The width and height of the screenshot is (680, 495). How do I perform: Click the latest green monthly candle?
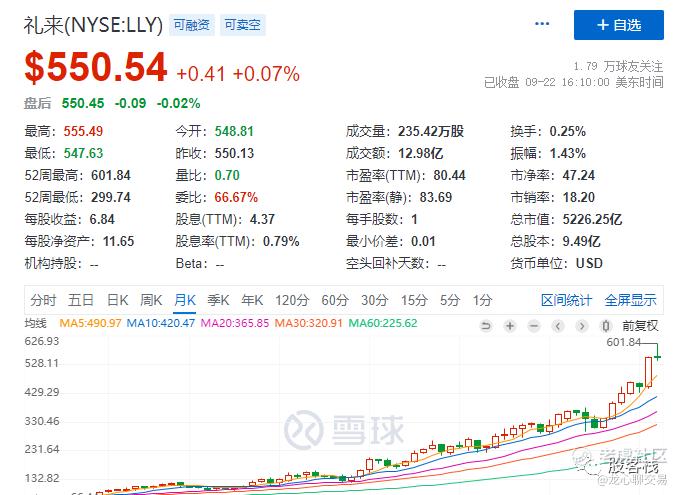tap(657, 357)
